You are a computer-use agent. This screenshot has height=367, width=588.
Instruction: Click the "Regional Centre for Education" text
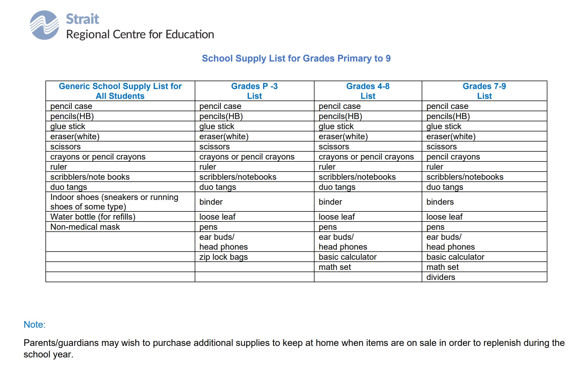pos(140,35)
